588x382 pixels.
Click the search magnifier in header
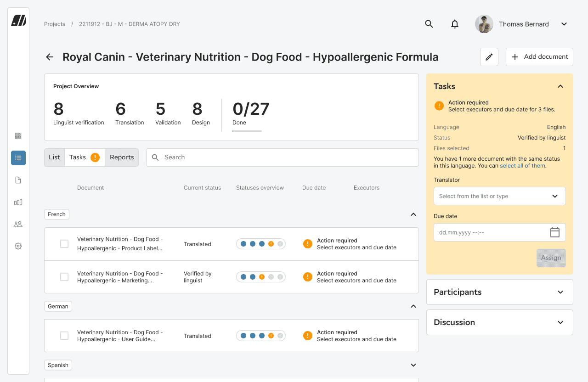click(429, 24)
